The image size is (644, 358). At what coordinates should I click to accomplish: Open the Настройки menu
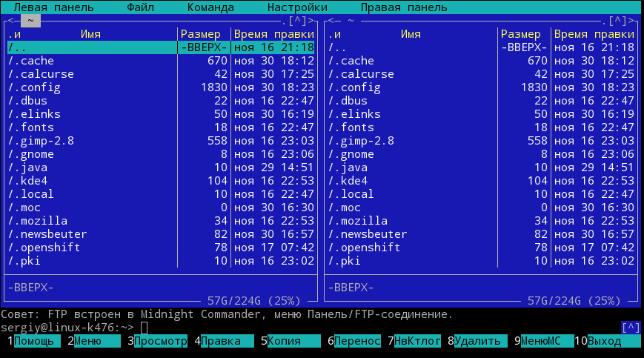coord(297,7)
